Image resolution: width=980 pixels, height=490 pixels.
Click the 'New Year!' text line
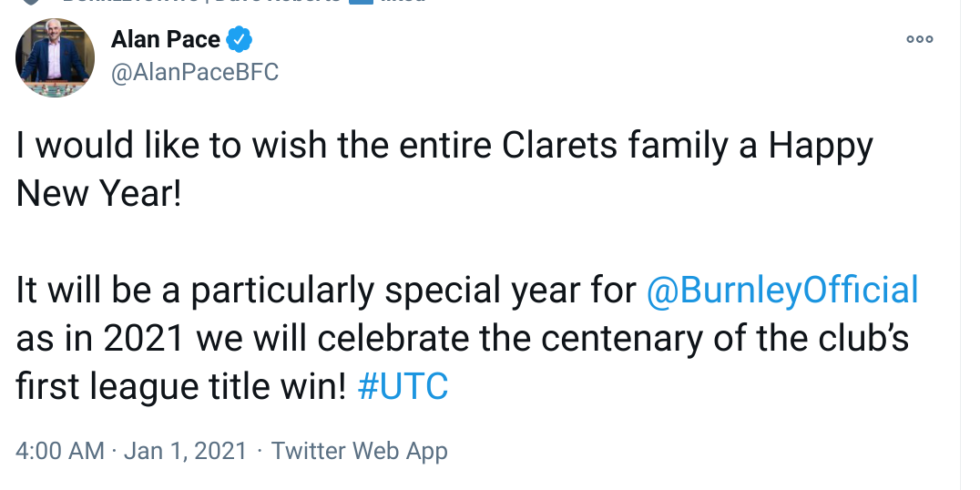[x=99, y=194]
